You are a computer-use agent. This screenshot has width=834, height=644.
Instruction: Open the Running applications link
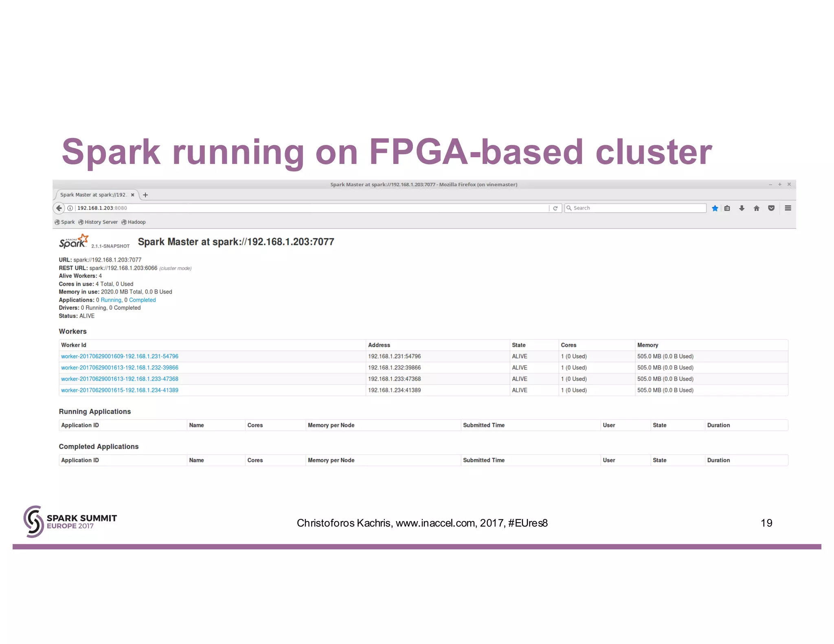coord(111,300)
